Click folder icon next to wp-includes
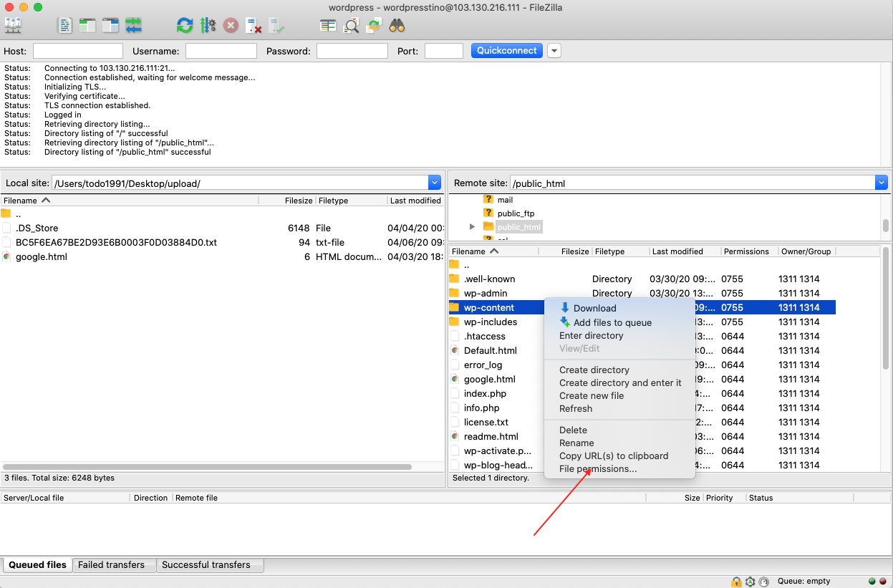Screen dimensions: 893x588 point(454,322)
